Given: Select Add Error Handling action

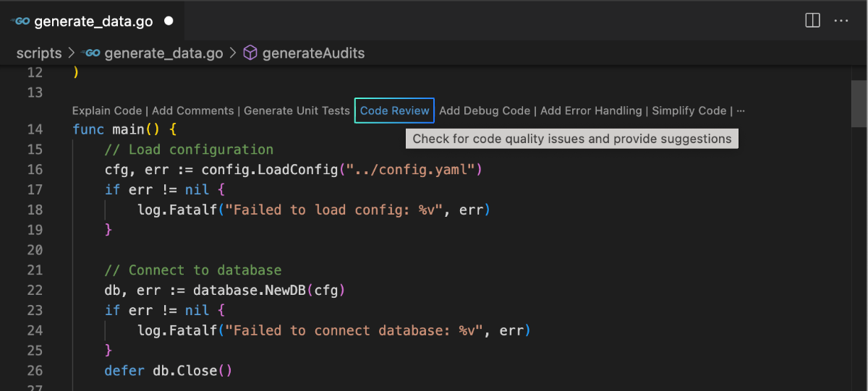Looking at the screenshot, I should click(591, 111).
